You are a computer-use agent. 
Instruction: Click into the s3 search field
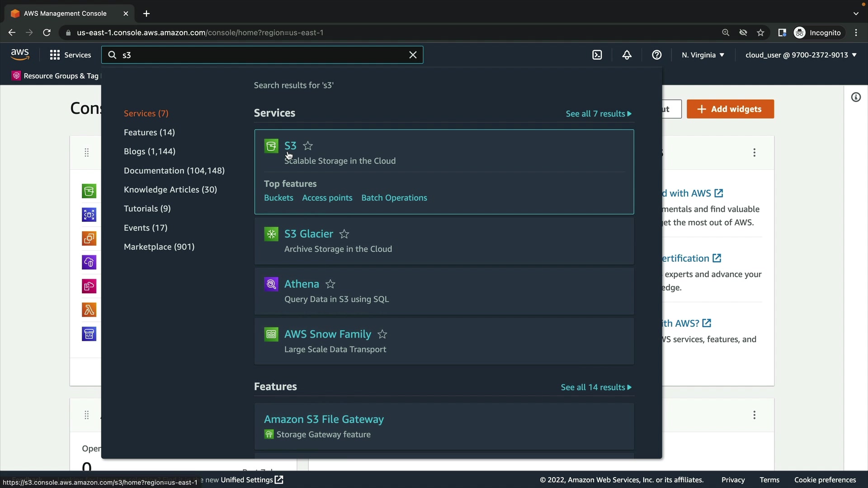click(x=262, y=55)
